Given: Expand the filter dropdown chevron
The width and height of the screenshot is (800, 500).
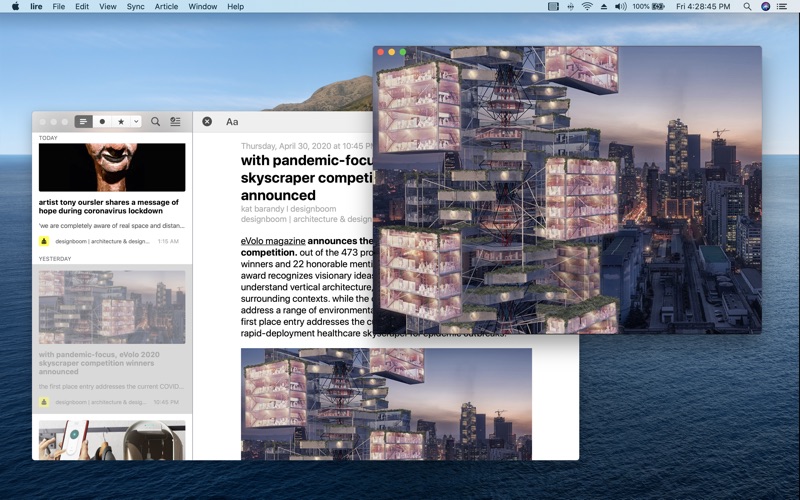Looking at the screenshot, I should point(136,121).
